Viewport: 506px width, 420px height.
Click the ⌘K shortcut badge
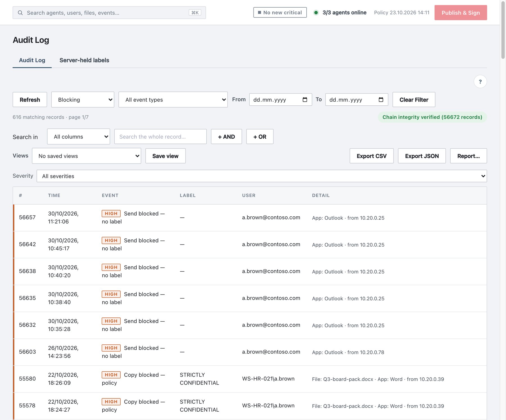(195, 13)
